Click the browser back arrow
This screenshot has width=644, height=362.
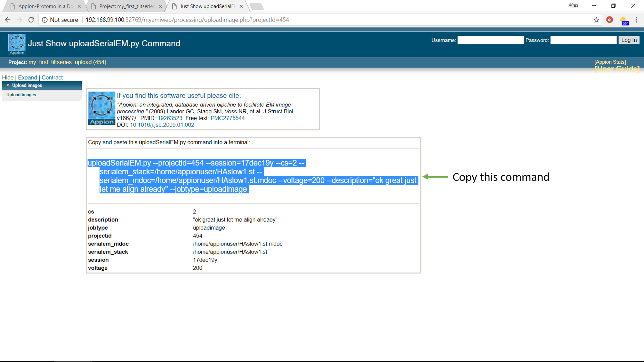(8, 20)
